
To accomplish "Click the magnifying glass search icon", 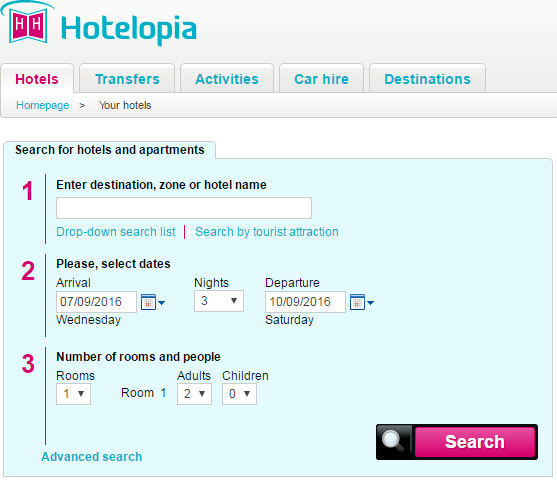I will 394,442.
